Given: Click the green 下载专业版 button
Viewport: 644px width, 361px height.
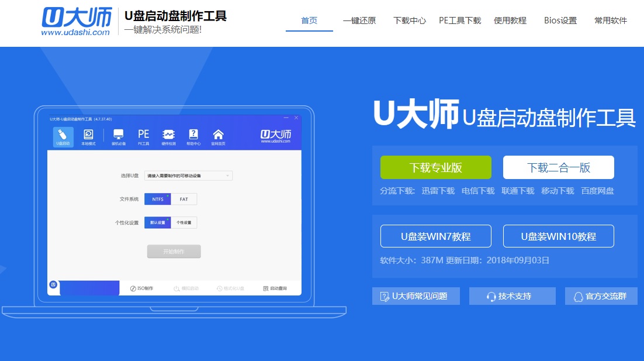Looking at the screenshot, I should (436, 167).
